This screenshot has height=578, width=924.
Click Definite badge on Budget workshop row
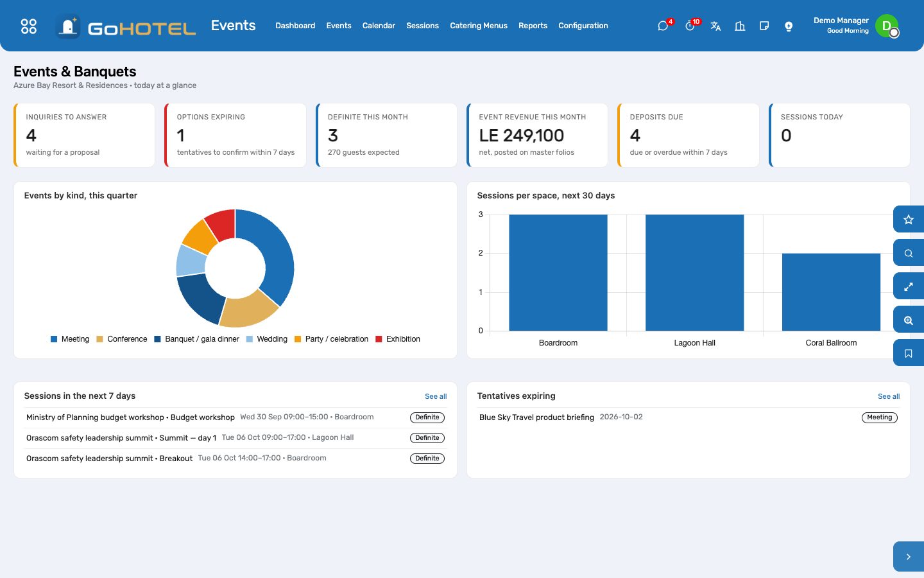point(427,417)
